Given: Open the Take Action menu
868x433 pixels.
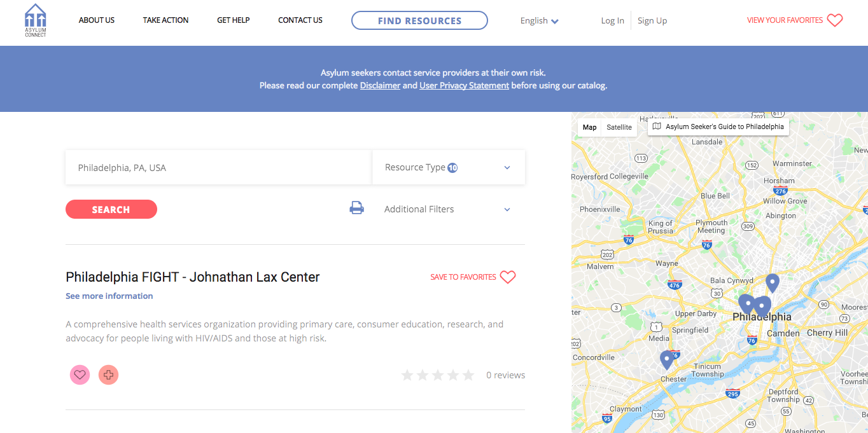Looking at the screenshot, I should pos(165,20).
